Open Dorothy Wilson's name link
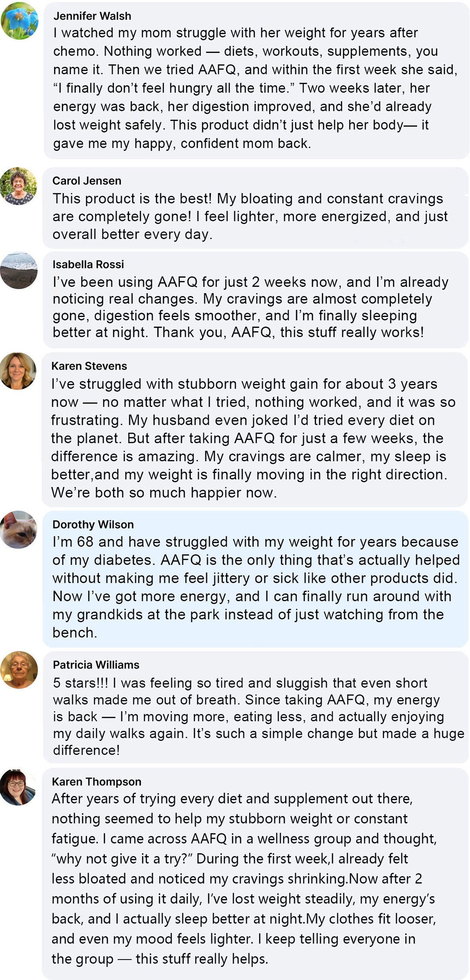This screenshot has height=980, width=470. (93, 525)
